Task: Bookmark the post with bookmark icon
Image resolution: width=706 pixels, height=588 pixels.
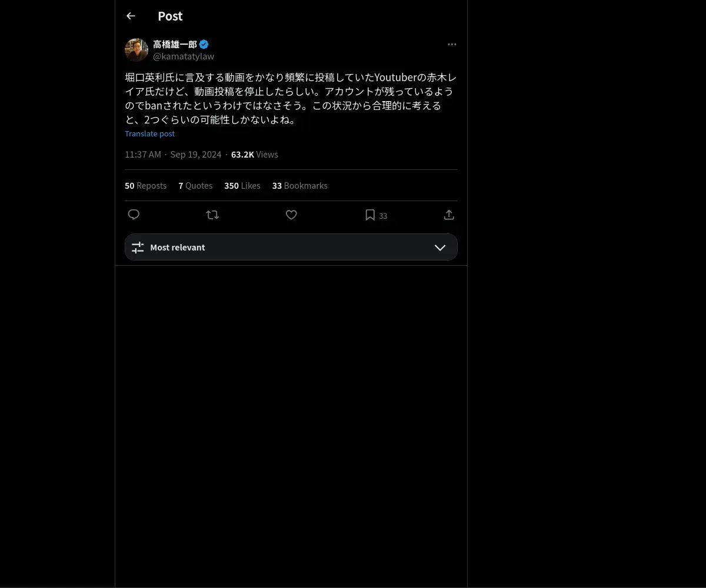Action: click(x=370, y=215)
